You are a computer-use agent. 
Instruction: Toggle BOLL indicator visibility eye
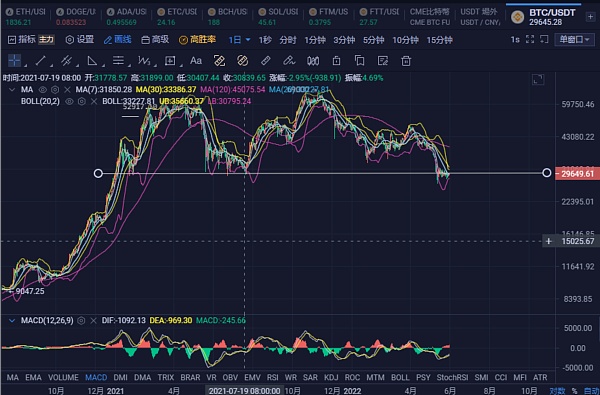coord(69,101)
